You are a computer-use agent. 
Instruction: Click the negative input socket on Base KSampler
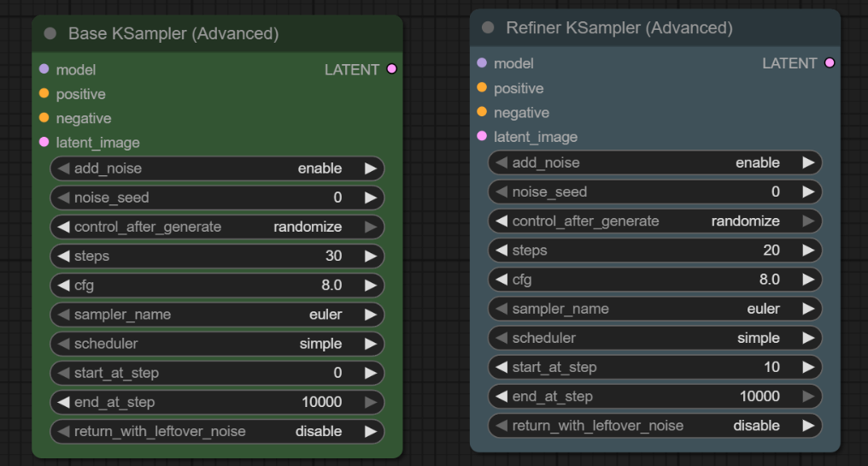tap(44, 118)
